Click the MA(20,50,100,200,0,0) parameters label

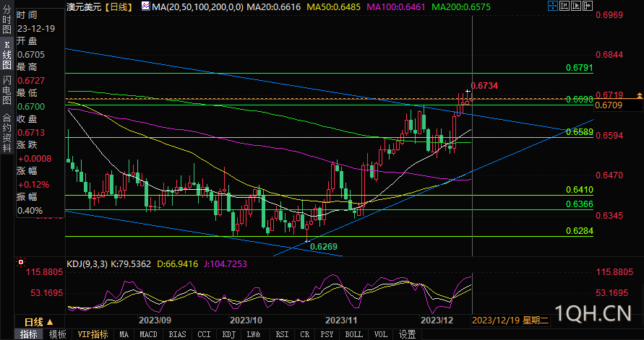point(197,6)
